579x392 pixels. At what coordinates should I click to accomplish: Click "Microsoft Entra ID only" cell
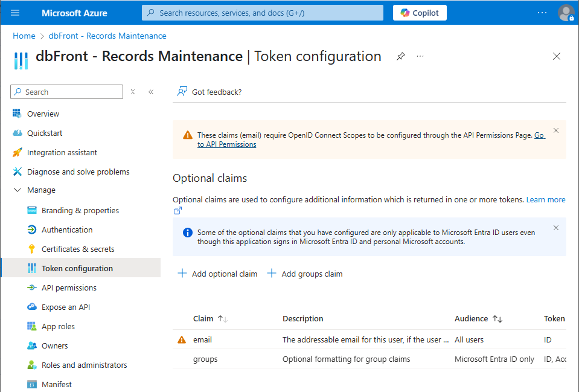(x=494, y=359)
